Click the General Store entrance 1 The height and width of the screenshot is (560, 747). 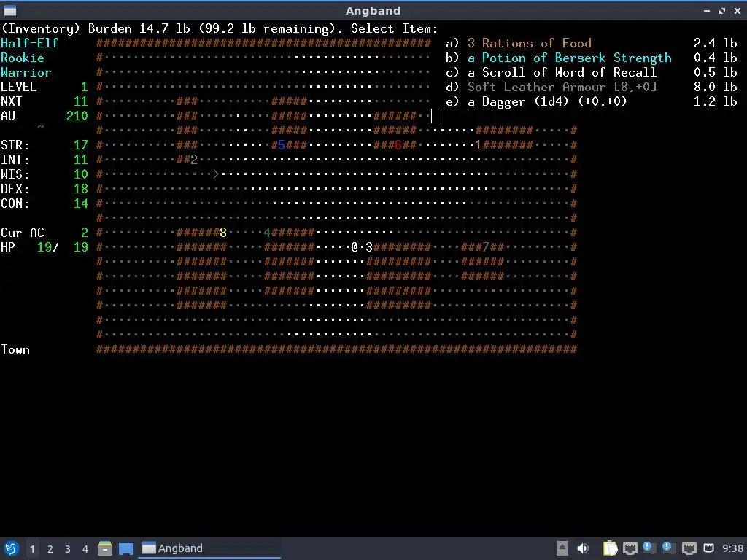478,145
